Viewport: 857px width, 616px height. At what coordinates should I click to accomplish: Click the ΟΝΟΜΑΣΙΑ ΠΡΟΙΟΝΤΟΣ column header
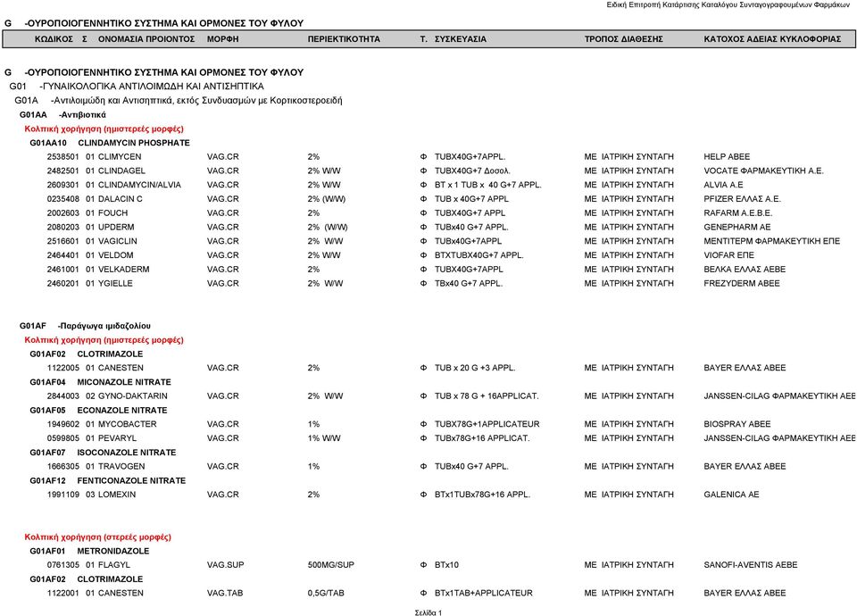146,39
